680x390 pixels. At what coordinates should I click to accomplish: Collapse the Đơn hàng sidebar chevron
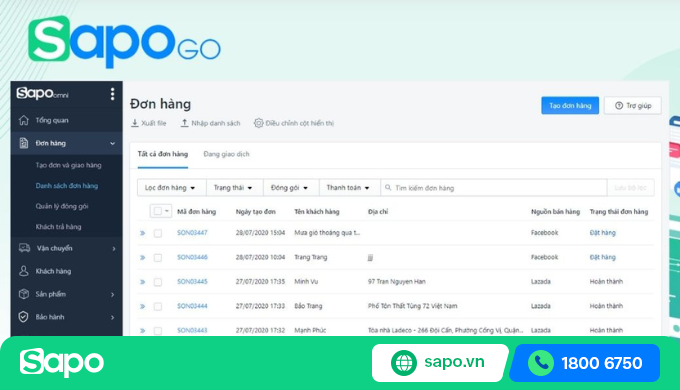(x=113, y=143)
